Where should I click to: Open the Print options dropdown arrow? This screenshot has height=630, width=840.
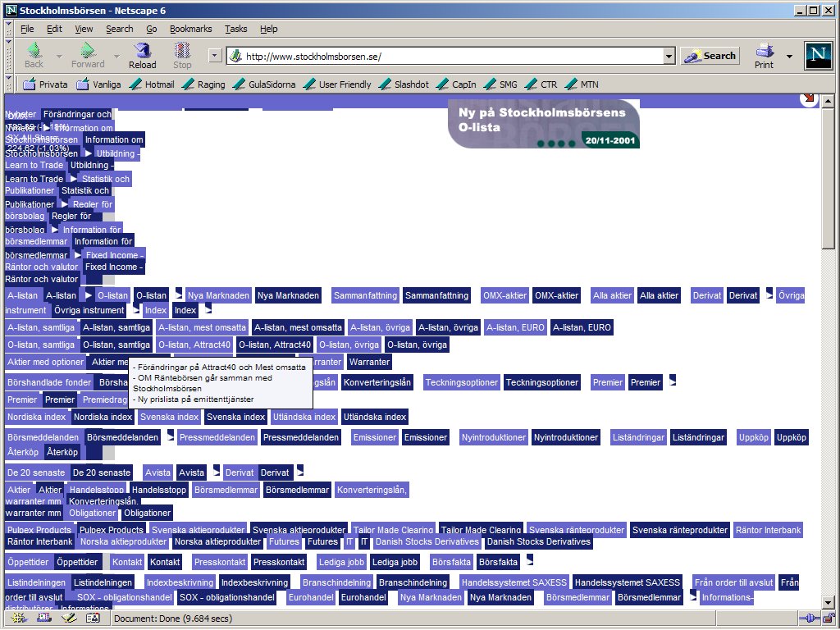pos(790,56)
